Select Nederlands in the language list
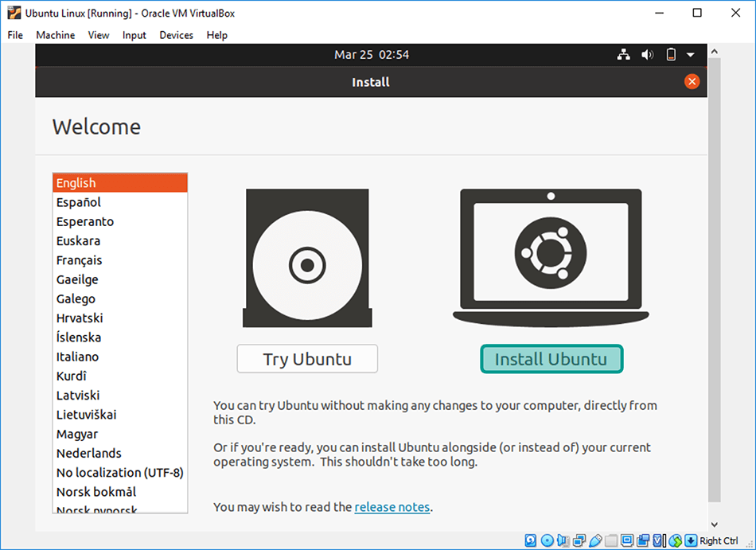The width and height of the screenshot is (756, 550). [120, 453]
